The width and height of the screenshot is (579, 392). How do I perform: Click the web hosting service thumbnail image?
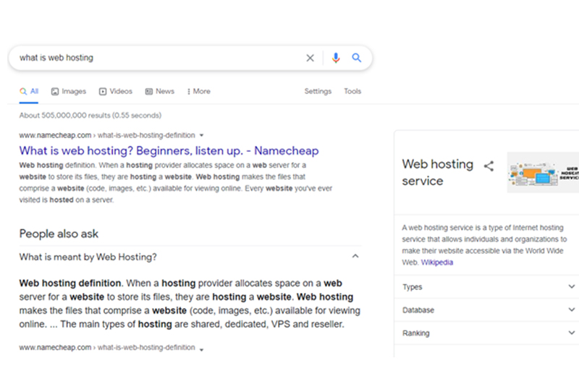point(543,172)
